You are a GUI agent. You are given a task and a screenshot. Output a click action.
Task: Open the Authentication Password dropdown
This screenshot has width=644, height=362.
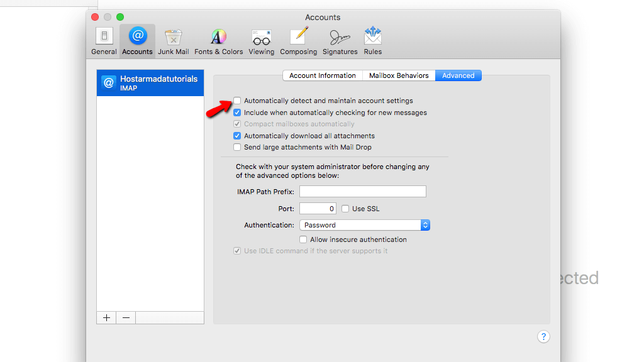pyautogui.click(x=365, y=225)
